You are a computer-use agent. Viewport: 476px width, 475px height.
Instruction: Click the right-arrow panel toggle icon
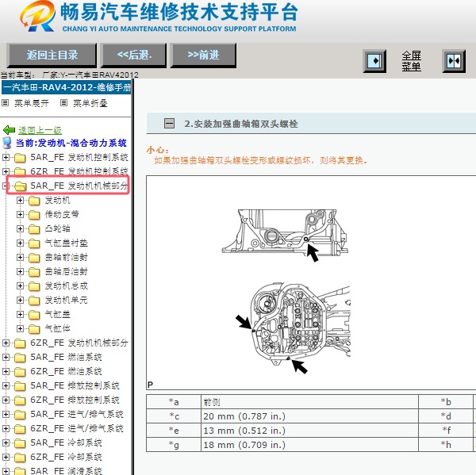point(374,61)
